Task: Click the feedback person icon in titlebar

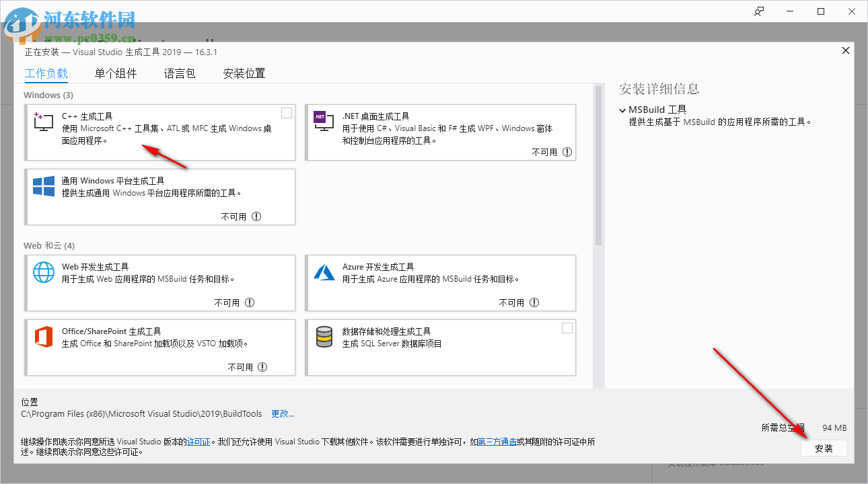Action: tap(759, 11)
